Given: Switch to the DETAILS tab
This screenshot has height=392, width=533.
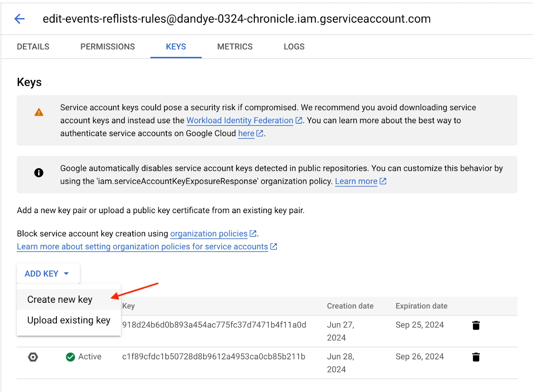Looking at the screenshot, I should [33, 47].
